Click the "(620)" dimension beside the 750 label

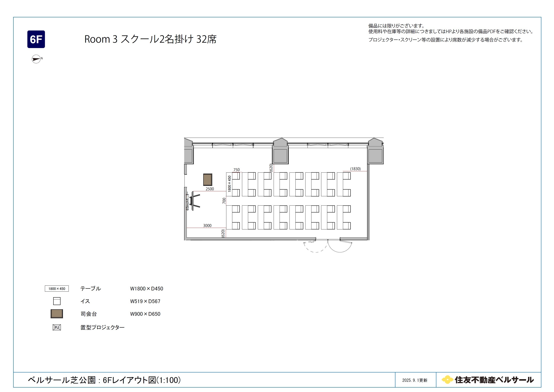tap(271, 168)
